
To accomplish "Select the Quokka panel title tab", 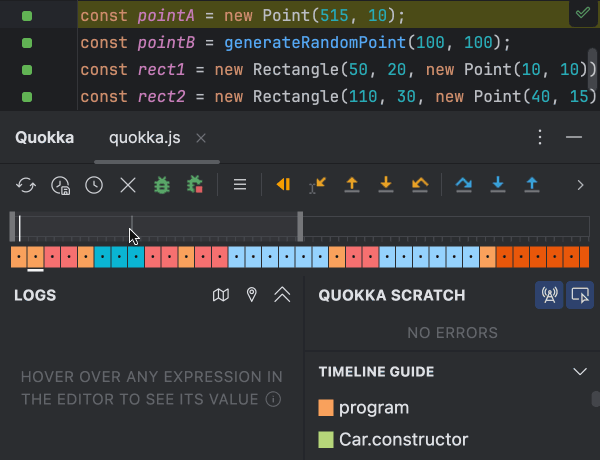I will click(x=44, y=138).
